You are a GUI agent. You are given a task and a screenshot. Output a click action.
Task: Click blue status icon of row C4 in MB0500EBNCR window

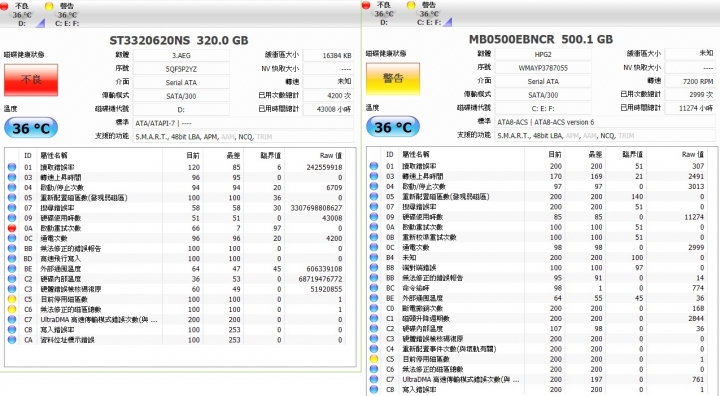tap(374, 349)
